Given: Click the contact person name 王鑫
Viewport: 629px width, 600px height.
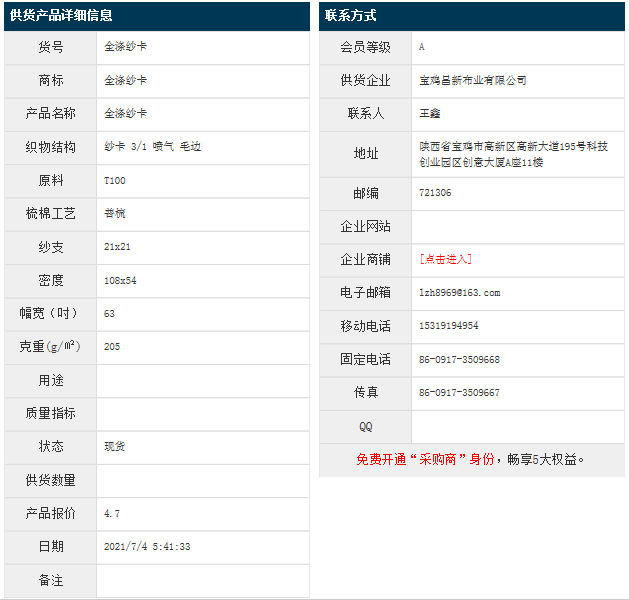Looking at the screenshot, I should [x=430, y=114].
